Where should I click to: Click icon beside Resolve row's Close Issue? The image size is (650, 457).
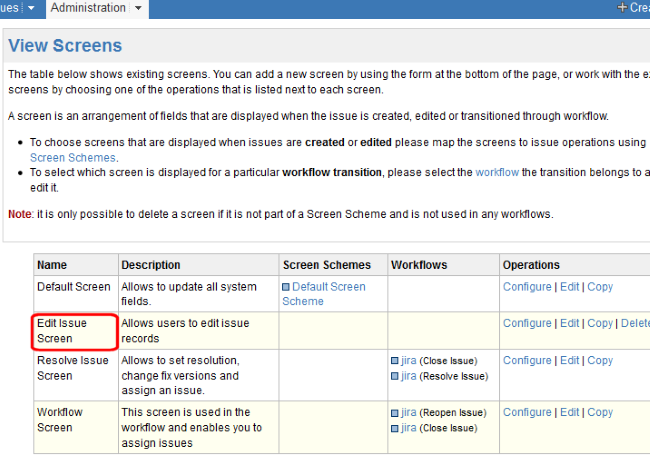point(395,361)
